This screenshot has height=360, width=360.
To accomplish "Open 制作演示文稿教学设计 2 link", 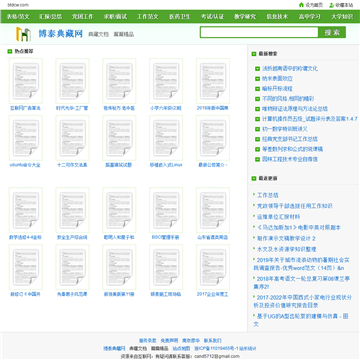I will pos(286,238).
